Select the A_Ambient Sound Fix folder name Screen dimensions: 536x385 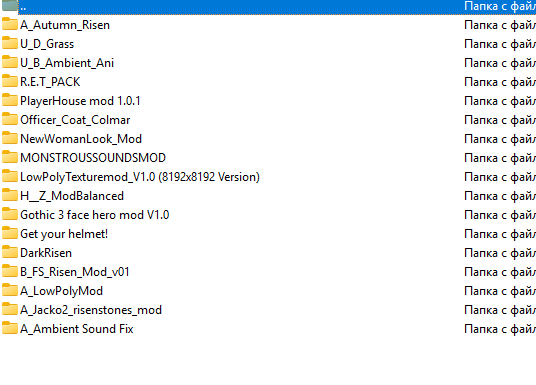click(x=77, y=329)
